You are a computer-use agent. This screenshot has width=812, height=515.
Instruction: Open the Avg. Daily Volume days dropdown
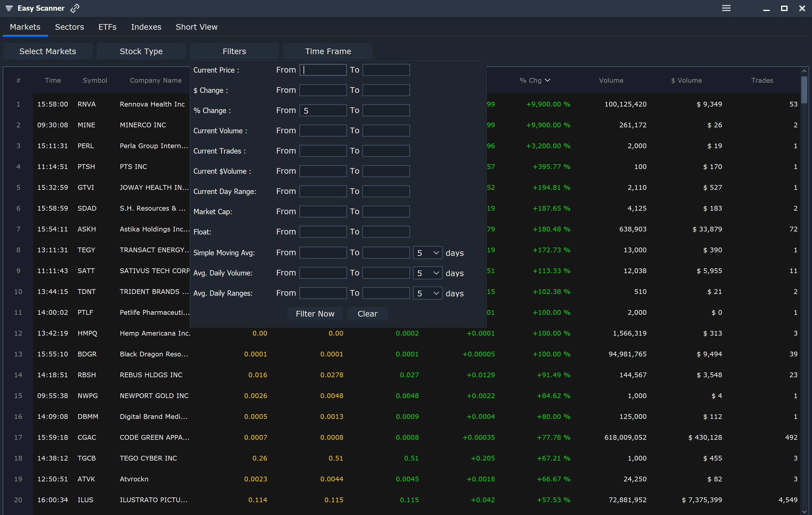coord(427,273)
